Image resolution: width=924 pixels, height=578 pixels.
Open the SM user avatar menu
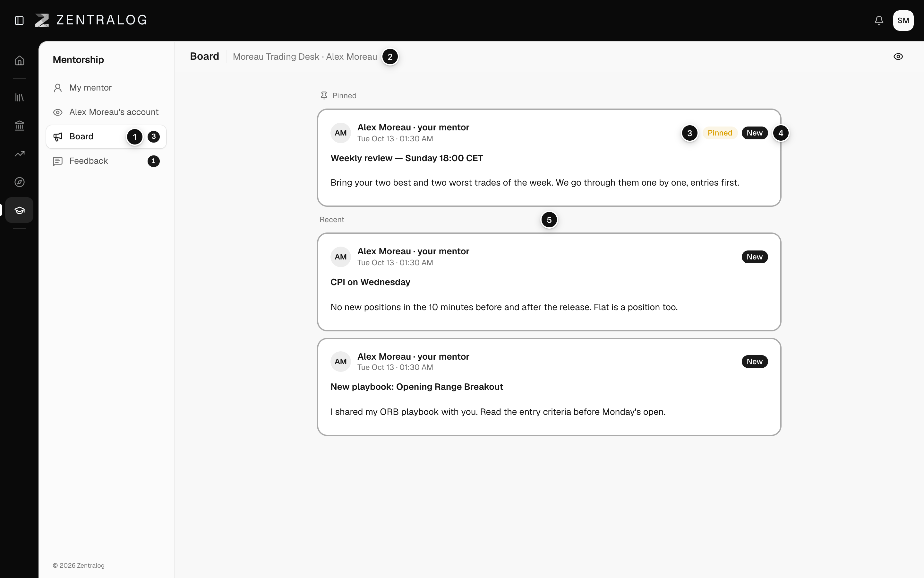[903, 20]
